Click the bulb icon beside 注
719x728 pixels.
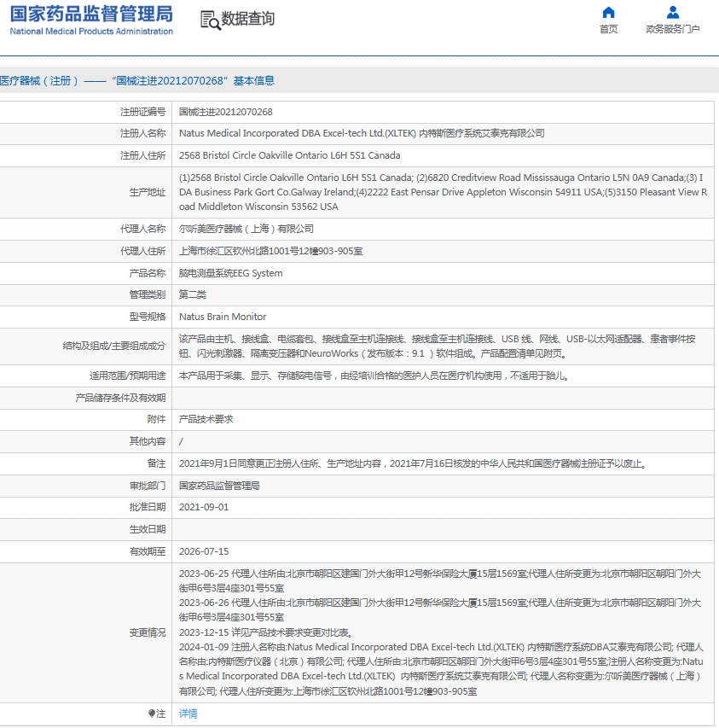click(151, 713)
